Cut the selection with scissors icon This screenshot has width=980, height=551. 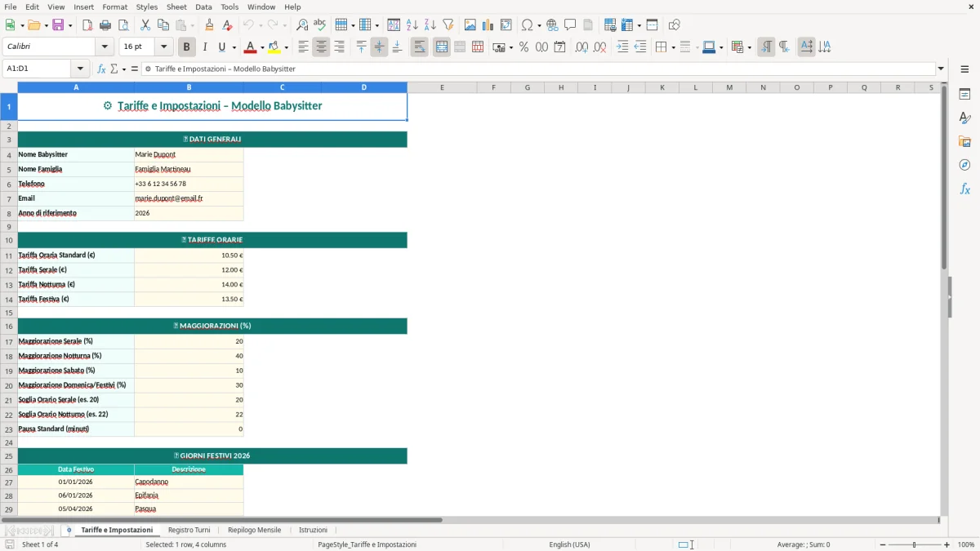[145, 25]
